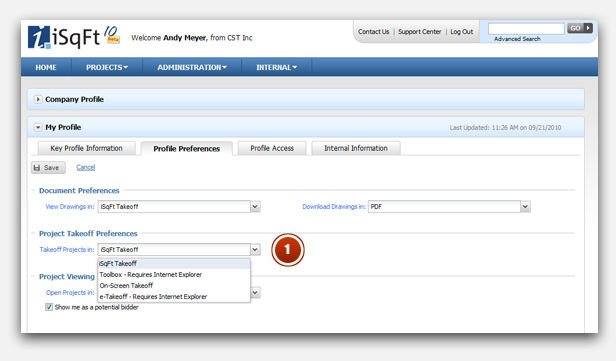The height and width of the screenshot is (361, 616).
Task: Switch to Key Profile Information tab
Action: pos(86,148)
